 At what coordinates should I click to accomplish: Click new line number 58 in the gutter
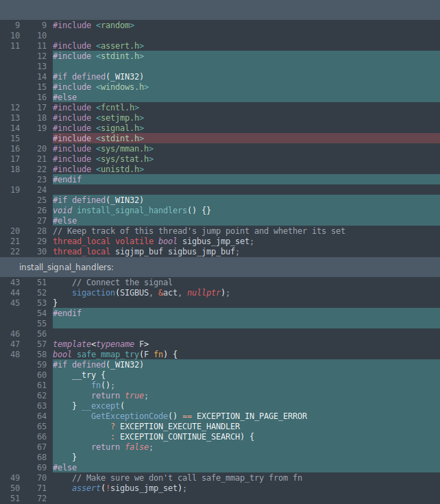coord(42,355)
